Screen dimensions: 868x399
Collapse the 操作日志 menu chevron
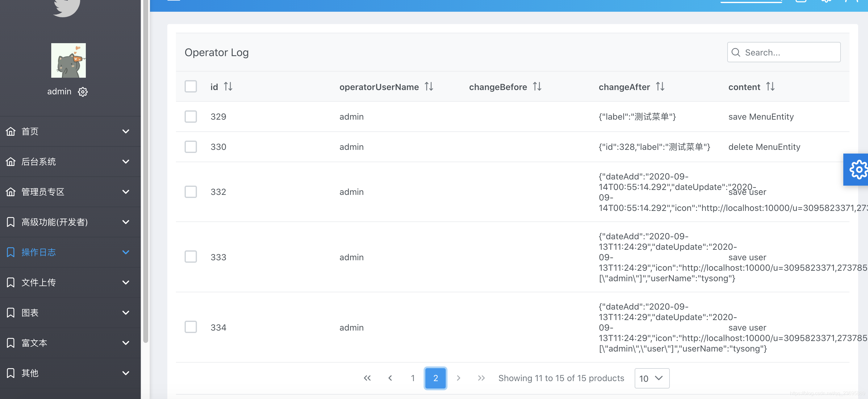(x=126, y=252)
